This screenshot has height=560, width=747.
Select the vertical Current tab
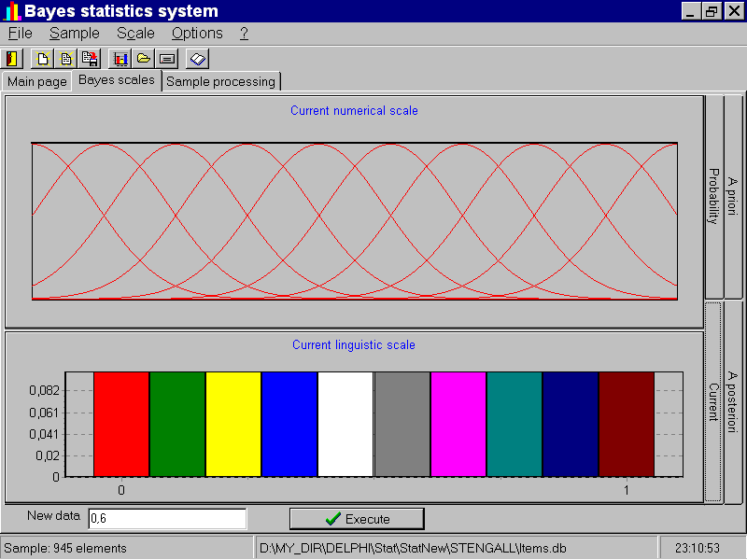[x=713, y=402]
